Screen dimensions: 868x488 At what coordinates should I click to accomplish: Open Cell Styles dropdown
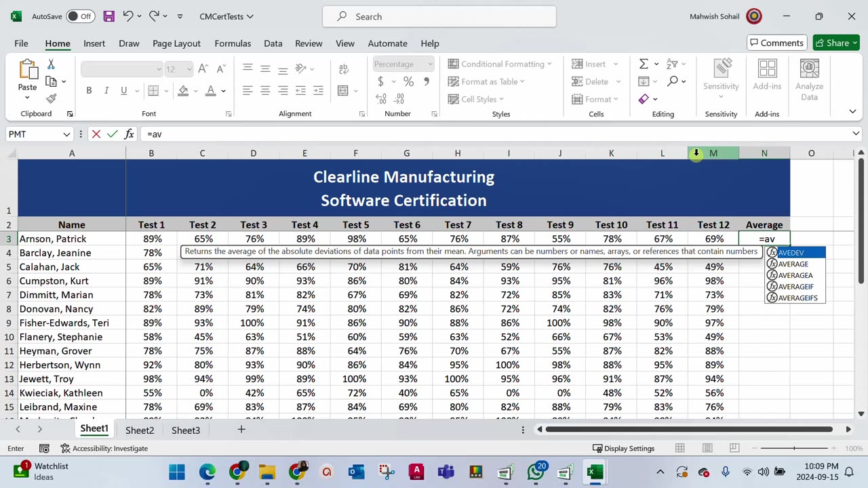coord(475,99)
